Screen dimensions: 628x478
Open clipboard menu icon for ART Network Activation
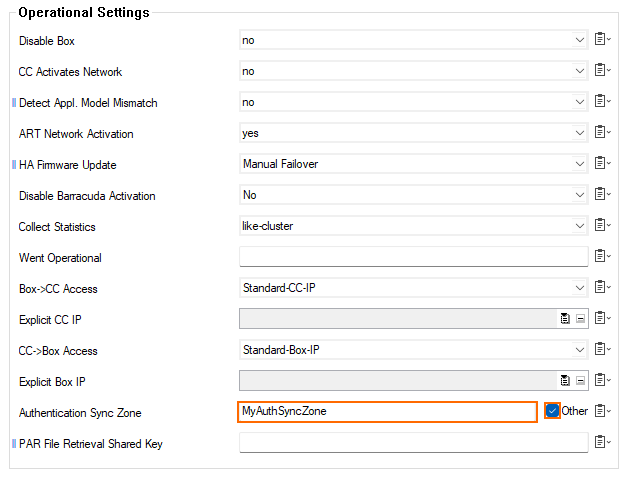602,132
